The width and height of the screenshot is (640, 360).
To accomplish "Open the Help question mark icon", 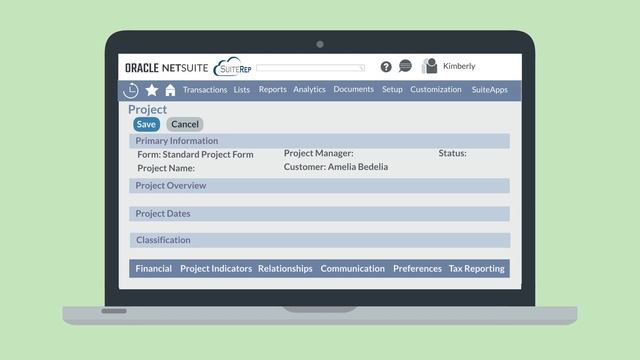I will [386, 67].
